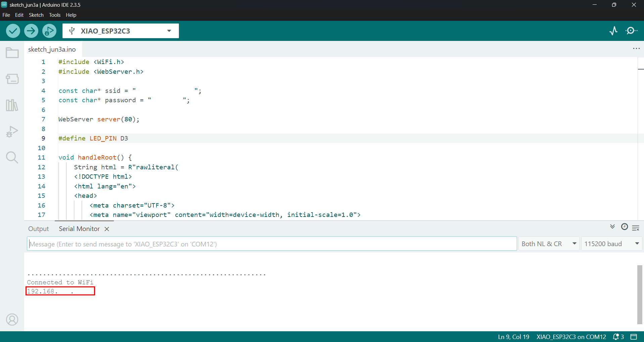
Task: Click the Serial Monitor vertical scrollbar
Action: click(640, 295)
